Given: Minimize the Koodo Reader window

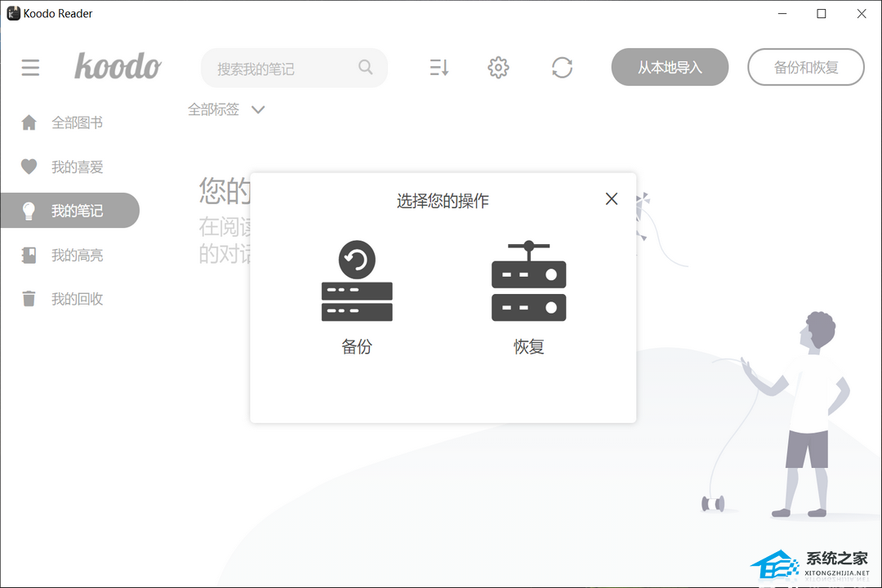Looking at the screenshot, I should pyautogui.click(x=782, y=14).
